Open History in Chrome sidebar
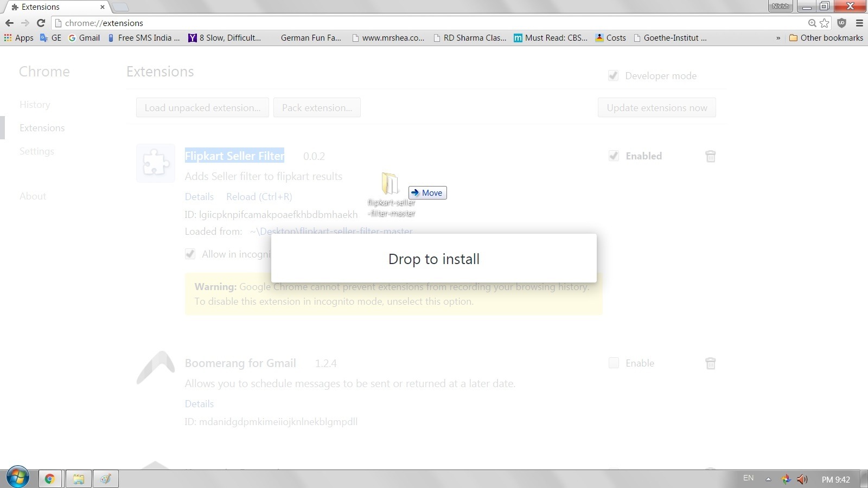The height and width of the screenshot is (488, 868). [x=35, y=105]
